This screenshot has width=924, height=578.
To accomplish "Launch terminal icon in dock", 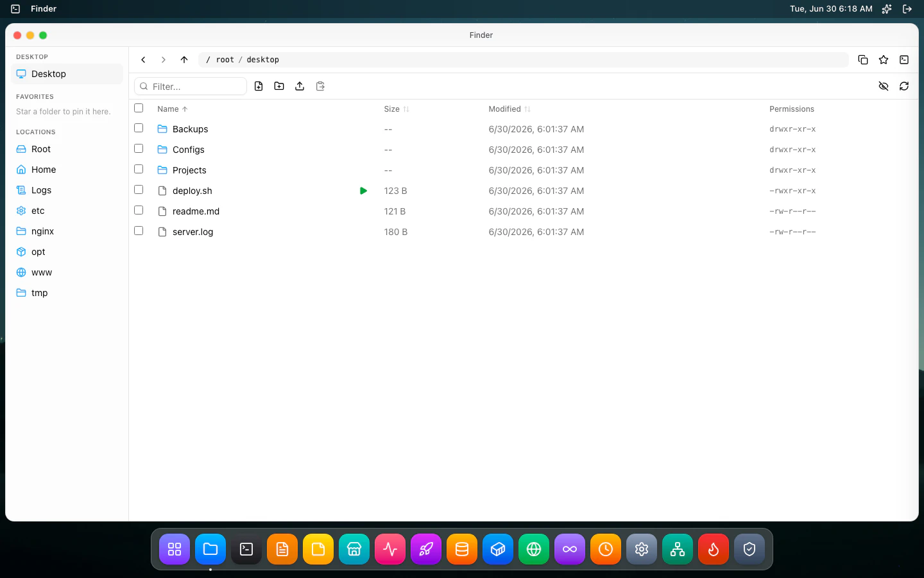I will point(246,549).
